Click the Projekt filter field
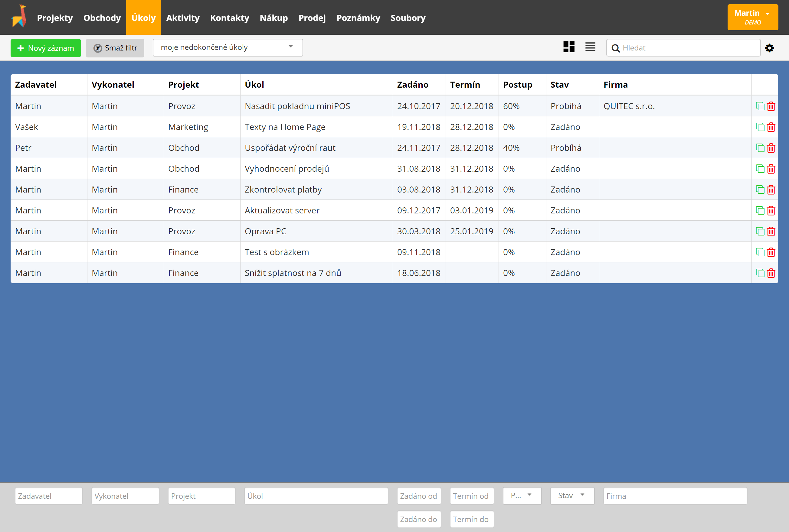Image resolution: width=789 pixels, height=532 pixels. (202, 496)
